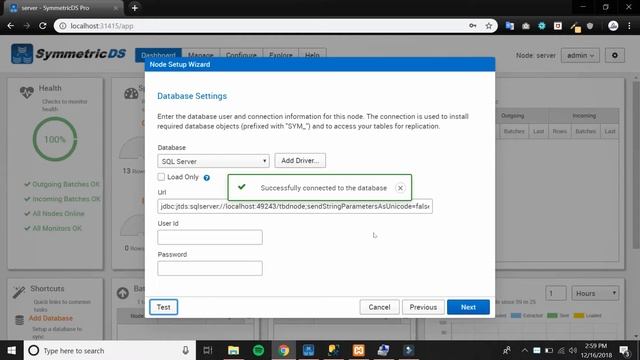This screenshot has height=360, width=640.
Task: Open Task View on the taskbar
Action: [x=208, y=350]
